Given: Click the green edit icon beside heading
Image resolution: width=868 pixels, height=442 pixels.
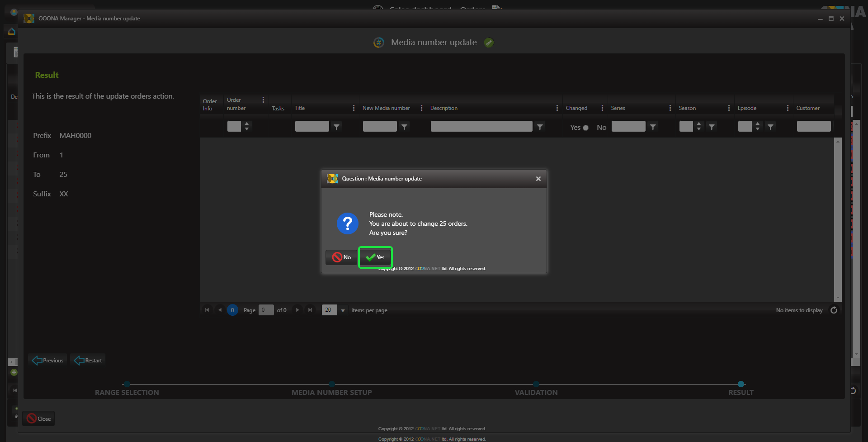Looking at the screenshot, I should tap(489, 43).
